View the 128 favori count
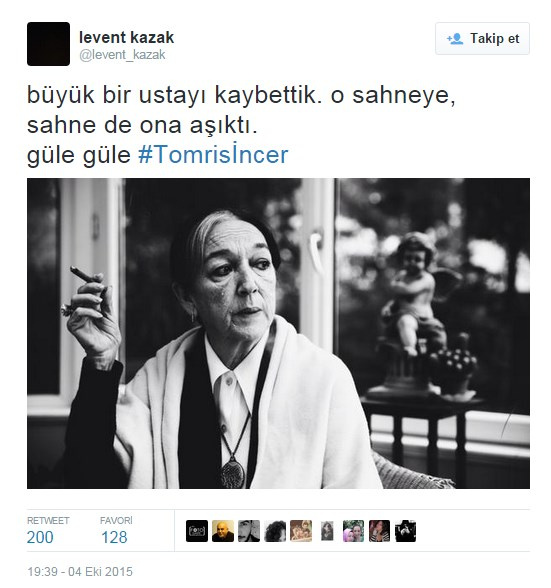 click(114, 537)
